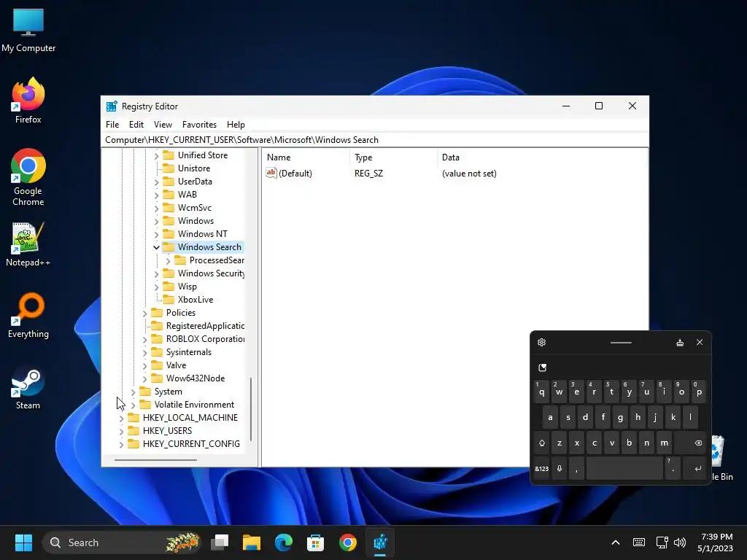The width and height of the screenshot is (747, 560).
Task: Open the Favorites menu
Action: tap(199, 124)
